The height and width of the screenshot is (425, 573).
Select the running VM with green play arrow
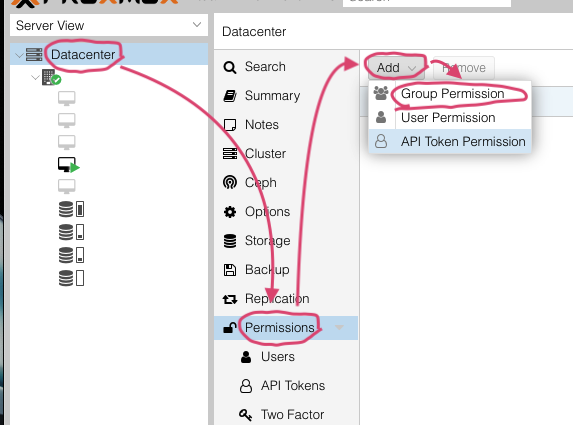click(68, 165)
